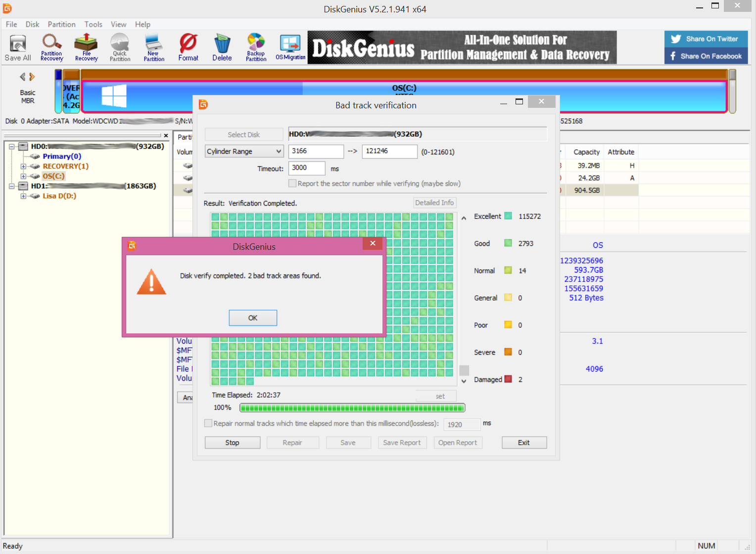Click the end cylinder field showing 121246
756x554 pixels.
click(x=390, y=151)
